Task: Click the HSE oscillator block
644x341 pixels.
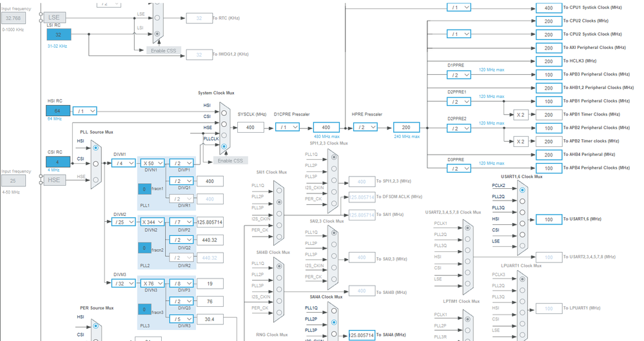Action: click(x=54, y=180)
